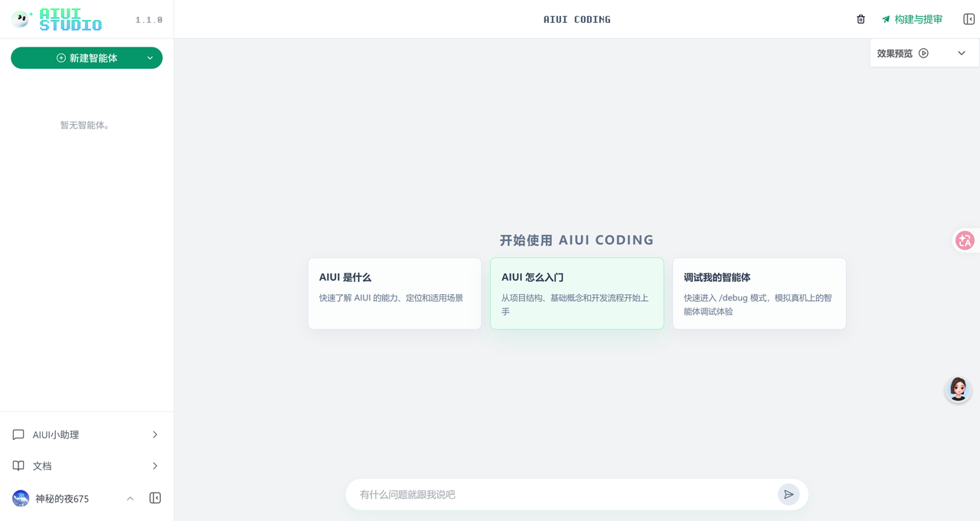Open 构建与提审 build and submit
The image size is (980, 521).
click(x=912, y=19)
